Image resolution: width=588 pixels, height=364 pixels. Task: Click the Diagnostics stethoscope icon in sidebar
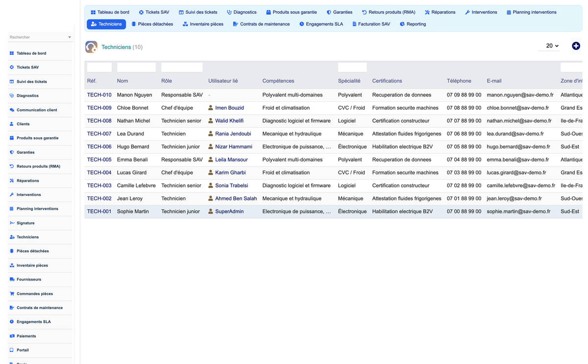click(x=12, y=96)
